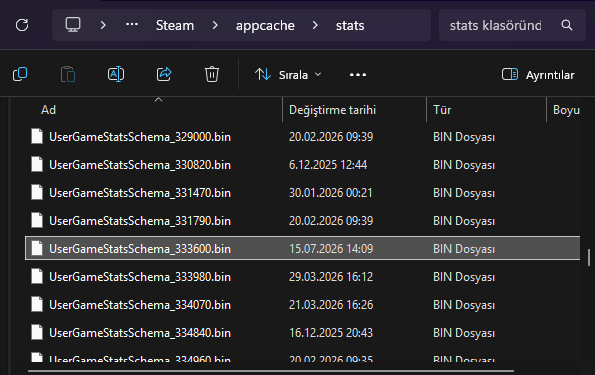Delete the selected file with trash icon
Image resolution: width=595 pixels, height=375 pixels.
click(x=212, y=74)
